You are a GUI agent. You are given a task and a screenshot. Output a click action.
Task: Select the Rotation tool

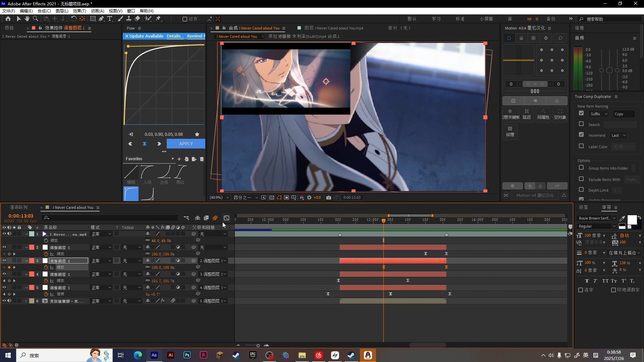(73, 19)
